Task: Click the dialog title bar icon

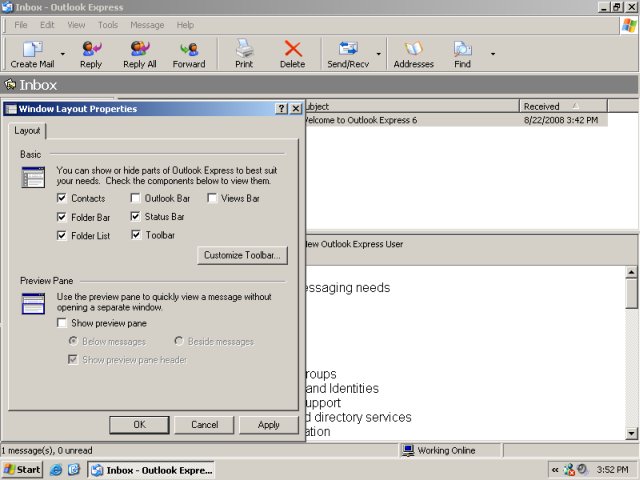Action: tap(11, 109)
